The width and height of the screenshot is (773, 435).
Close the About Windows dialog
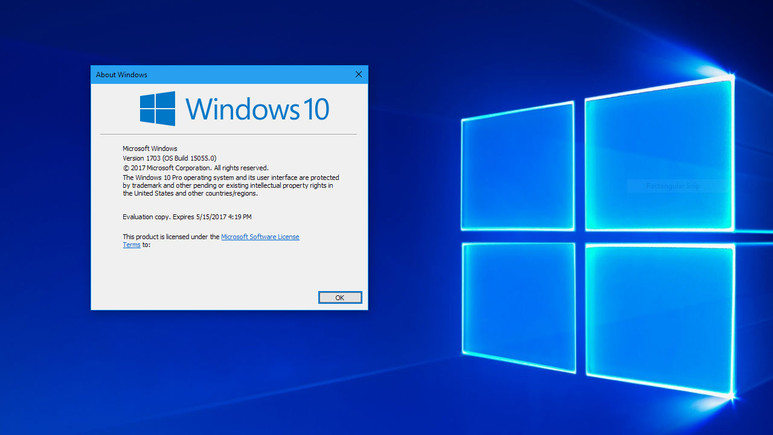[x=358, y=74]
